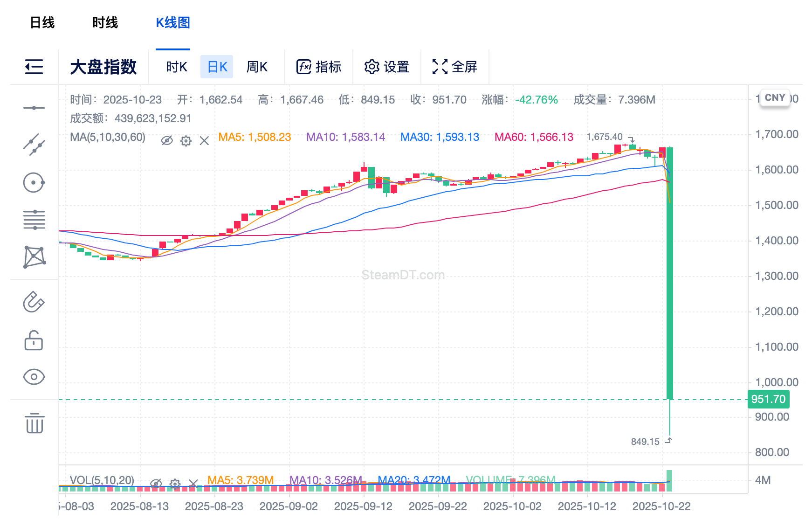Collapse the drawing toolbar sidebar

[35, 67]
